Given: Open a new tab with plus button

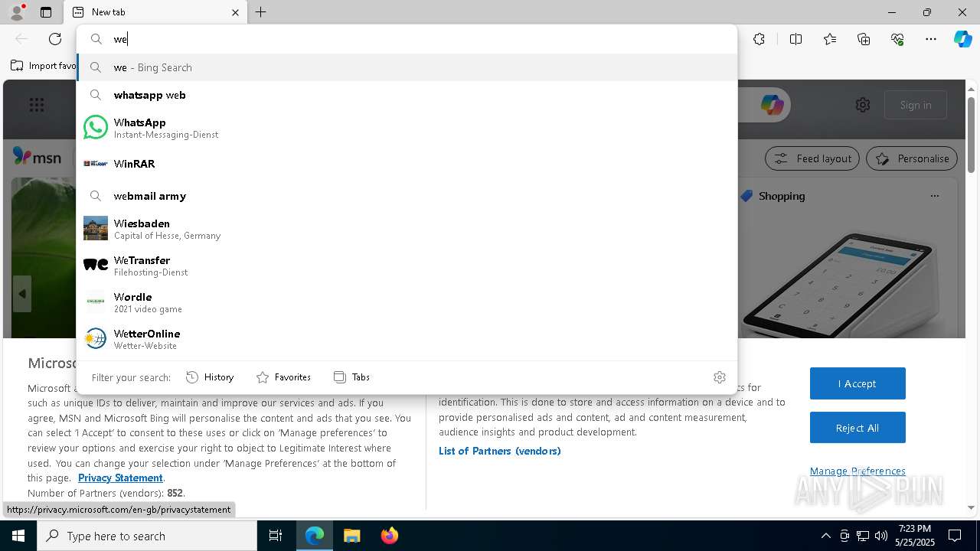Looking at the screenshot, I should [260, 12].
